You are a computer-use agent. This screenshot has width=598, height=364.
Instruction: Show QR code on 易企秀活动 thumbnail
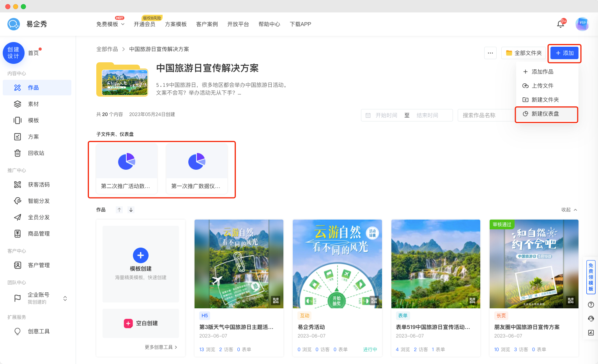374,301
